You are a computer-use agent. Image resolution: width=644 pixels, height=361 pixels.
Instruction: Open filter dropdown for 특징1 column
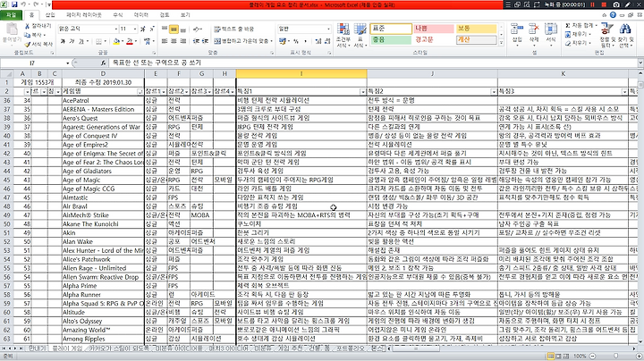[362, 91]
